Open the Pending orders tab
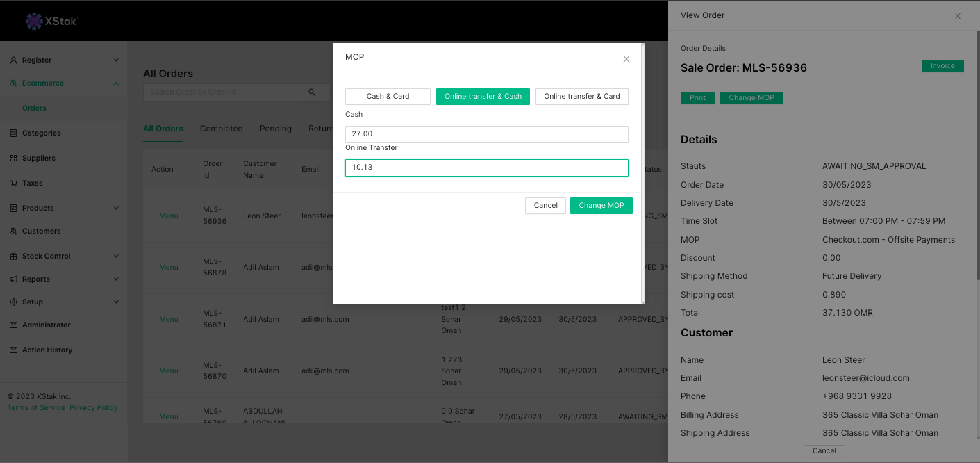This screenshot has width=980, height=463. [275, 129]
